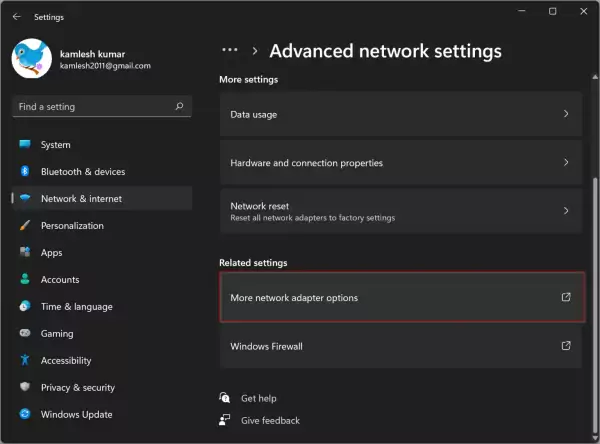Click the Accessibility figure icon
This screenshot has height=444, width=600.
(x=25, y=360)
